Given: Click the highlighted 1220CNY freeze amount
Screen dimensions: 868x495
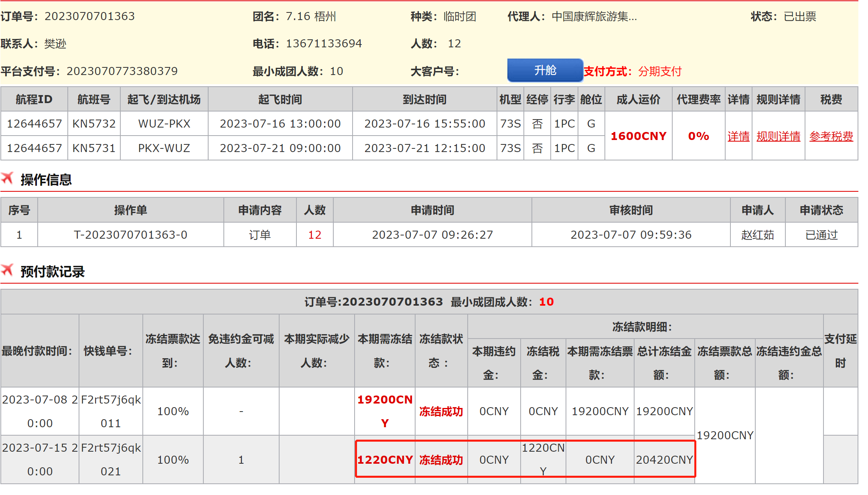Looking at the screenshot, I should [x=385, y=460].
